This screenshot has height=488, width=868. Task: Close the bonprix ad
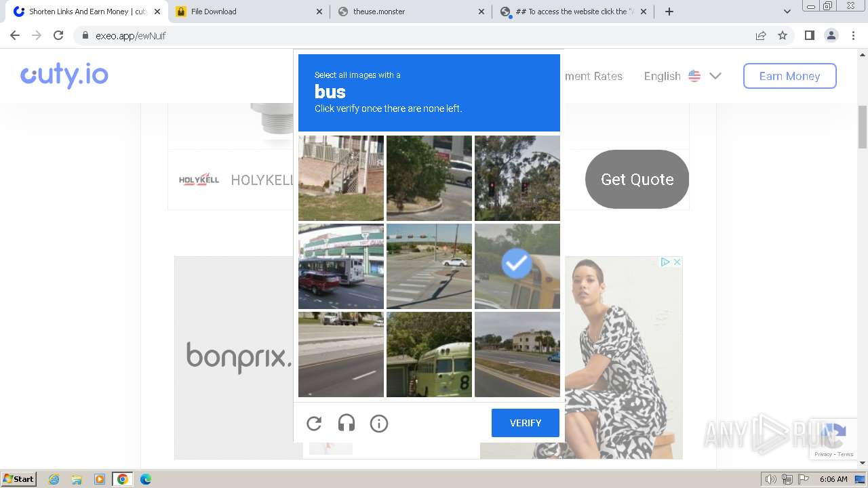(x=677, y=262)
